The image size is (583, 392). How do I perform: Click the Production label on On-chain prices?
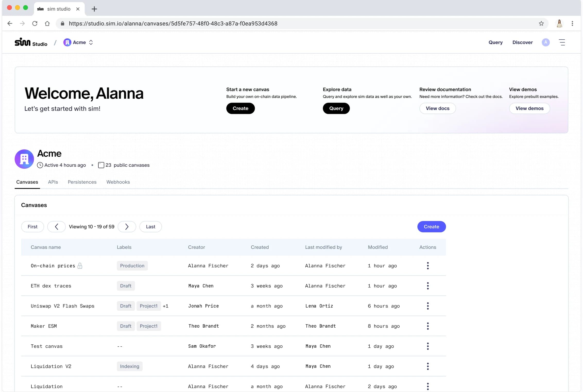132,266
